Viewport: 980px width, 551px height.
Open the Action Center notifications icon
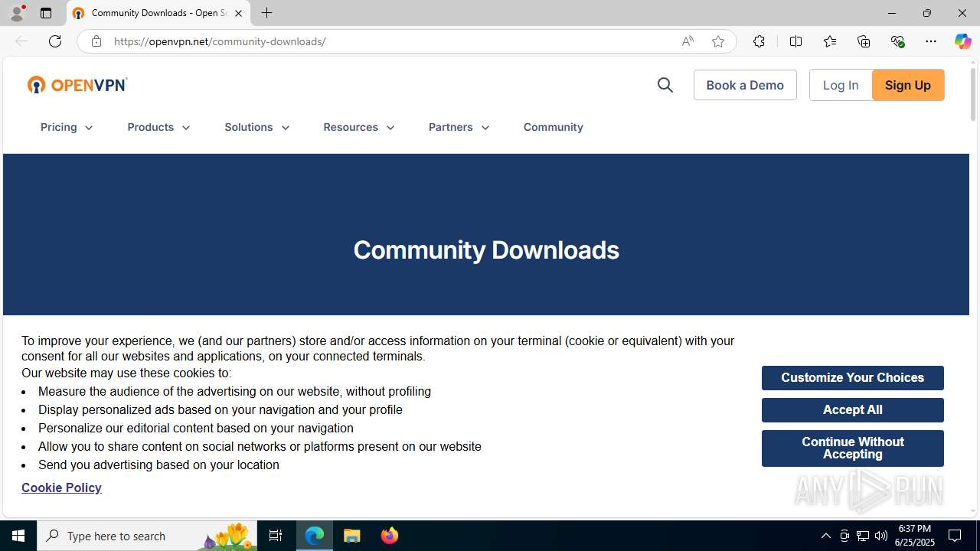coord(955,536)
